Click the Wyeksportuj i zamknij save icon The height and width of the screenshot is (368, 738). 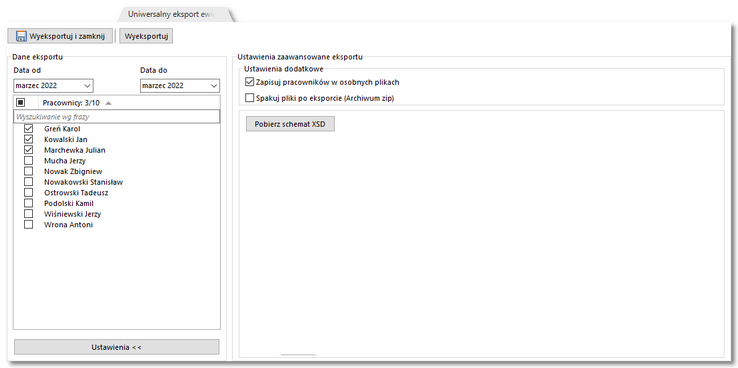pos(21,36)
